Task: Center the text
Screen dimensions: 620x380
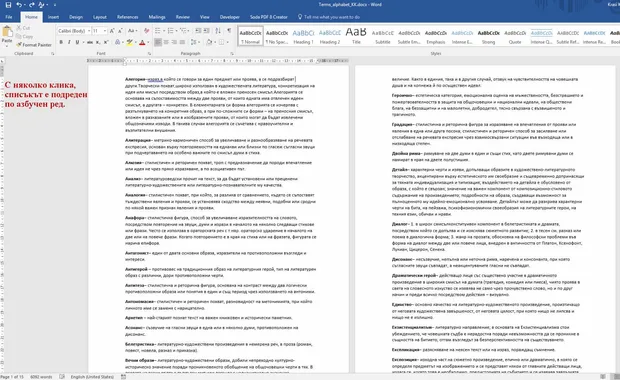Action: pos(166,42)
